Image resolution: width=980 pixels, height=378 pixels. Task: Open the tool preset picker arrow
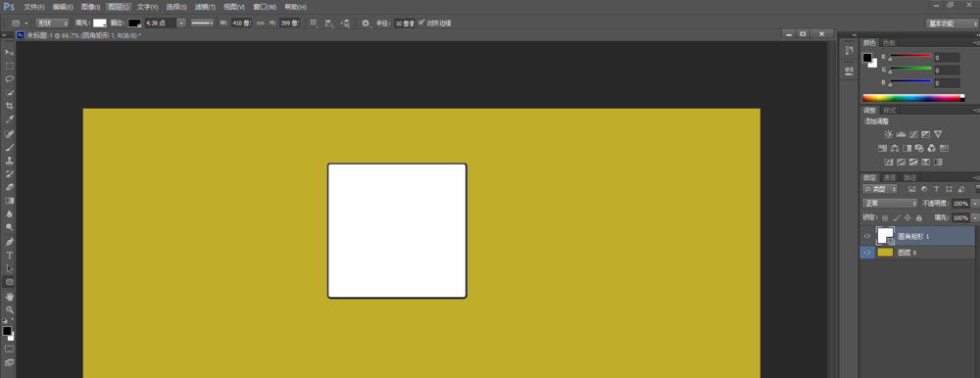[x=26, y=24]
